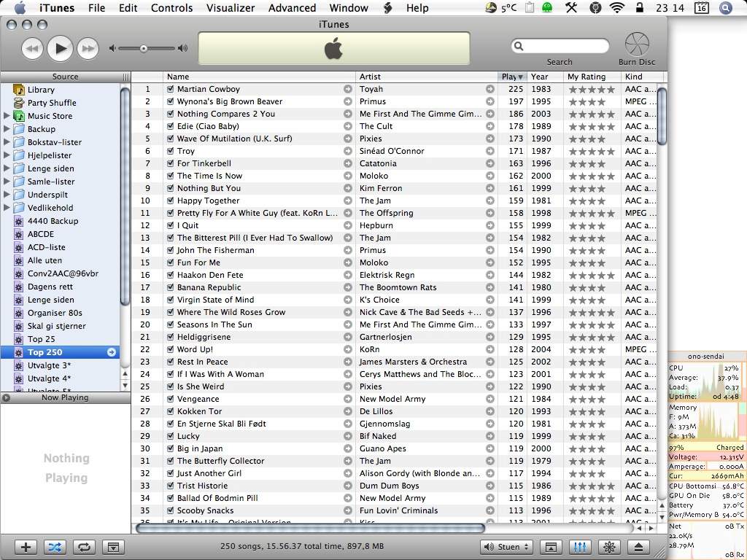Uncheck the Word Up! checkbox
The height and width of the screenshot is (560, 747).
171,349
